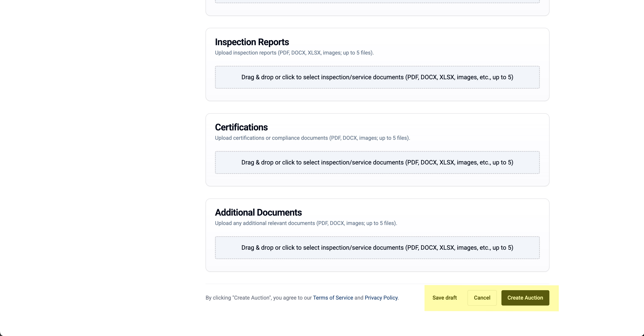Open the Terms of Service link
The width and height of the screenshot is (644, 336).
coord(333,298)
